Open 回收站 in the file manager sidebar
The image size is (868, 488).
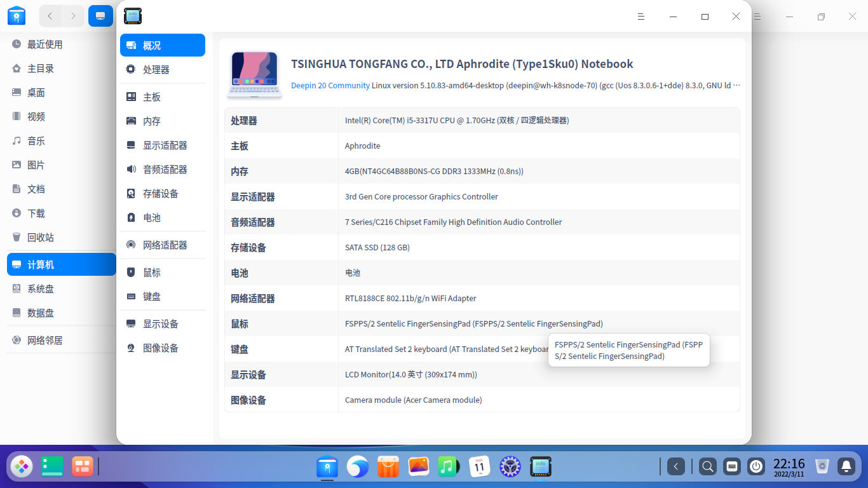point(40,237)
